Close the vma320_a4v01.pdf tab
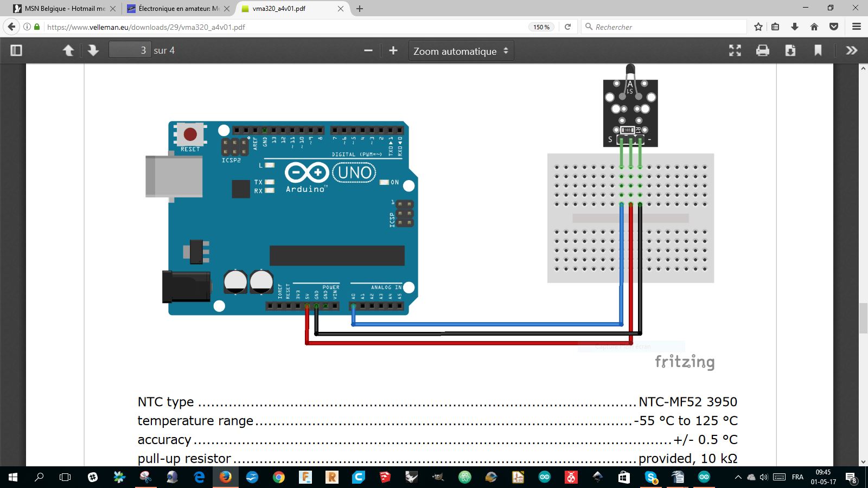 pos(341,9)
